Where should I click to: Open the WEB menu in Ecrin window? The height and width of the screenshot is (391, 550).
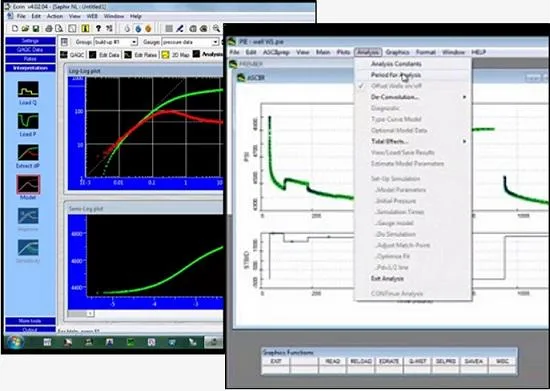point(92,16)
